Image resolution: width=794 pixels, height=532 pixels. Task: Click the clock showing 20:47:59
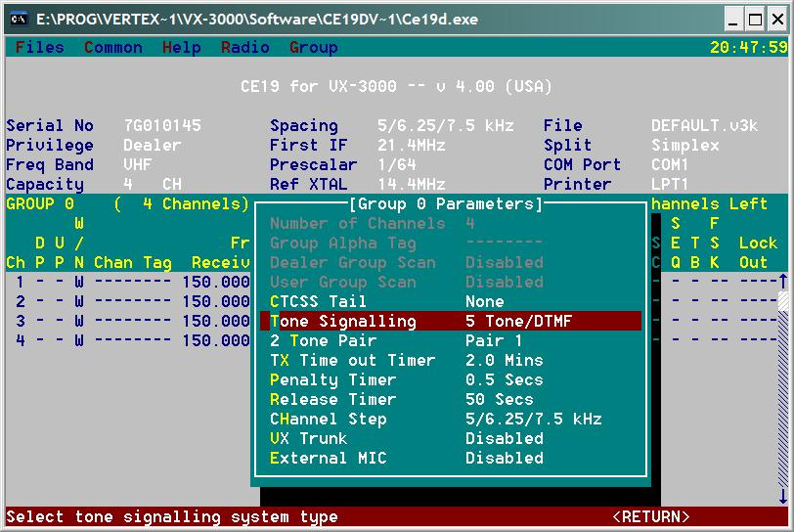(749, 47)
